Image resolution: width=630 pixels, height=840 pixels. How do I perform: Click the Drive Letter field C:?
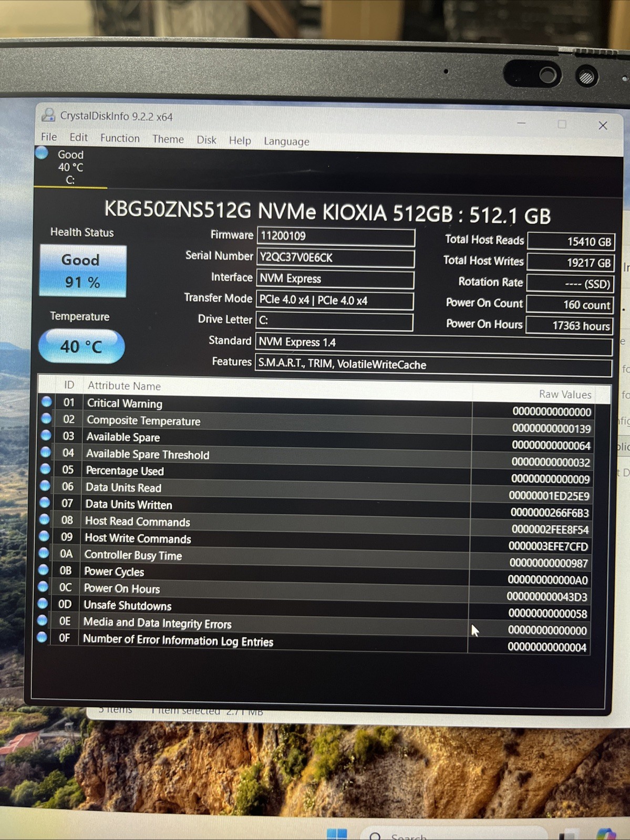coord(334,321)
